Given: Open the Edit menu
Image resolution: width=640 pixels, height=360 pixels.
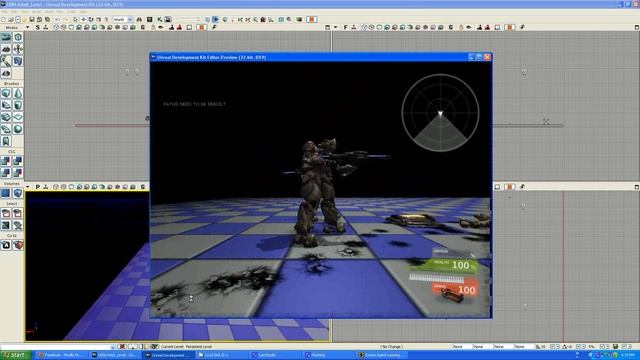Looking at the screenshot, I should (x=14, y=11).
